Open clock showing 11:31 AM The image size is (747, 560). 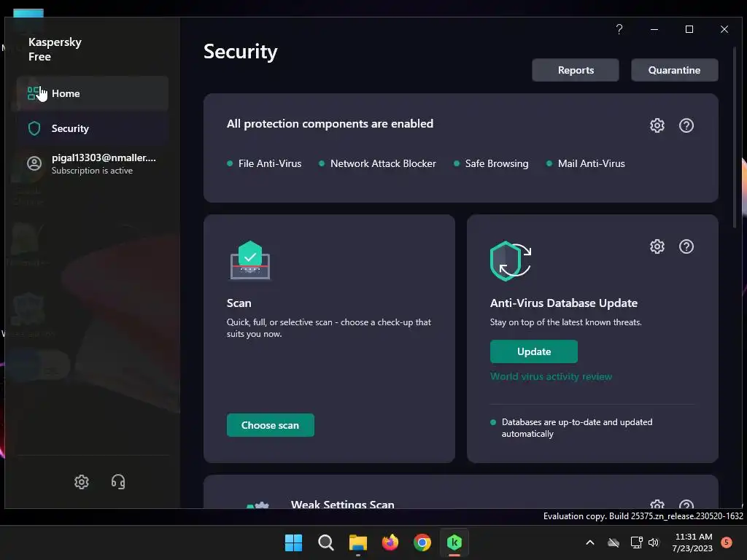coord(693,542)
